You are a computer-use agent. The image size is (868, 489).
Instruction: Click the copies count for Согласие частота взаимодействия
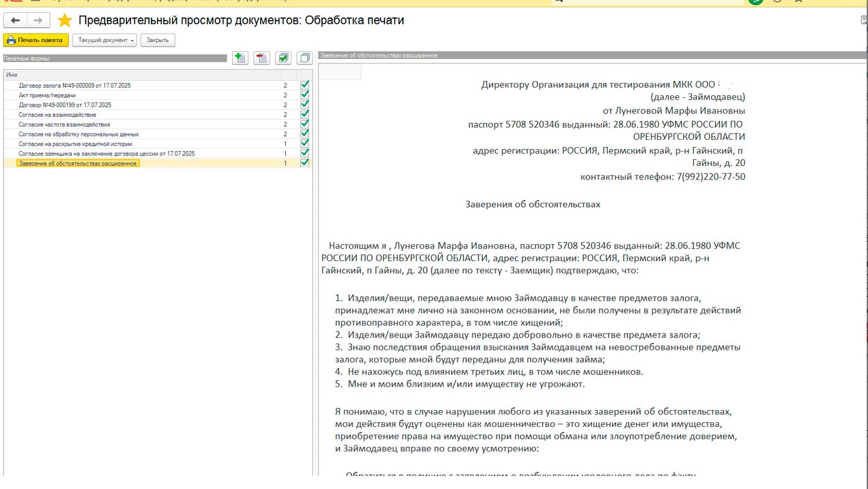[285, 124]
